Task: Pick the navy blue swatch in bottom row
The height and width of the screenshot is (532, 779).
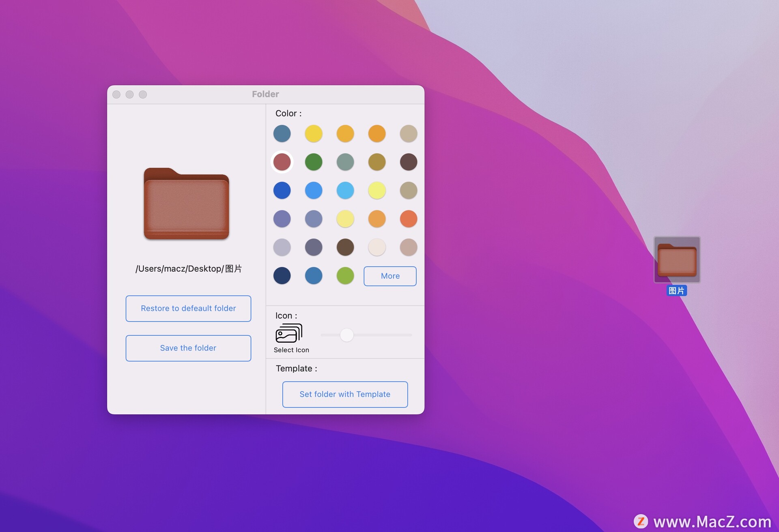Action: point(282,275)
